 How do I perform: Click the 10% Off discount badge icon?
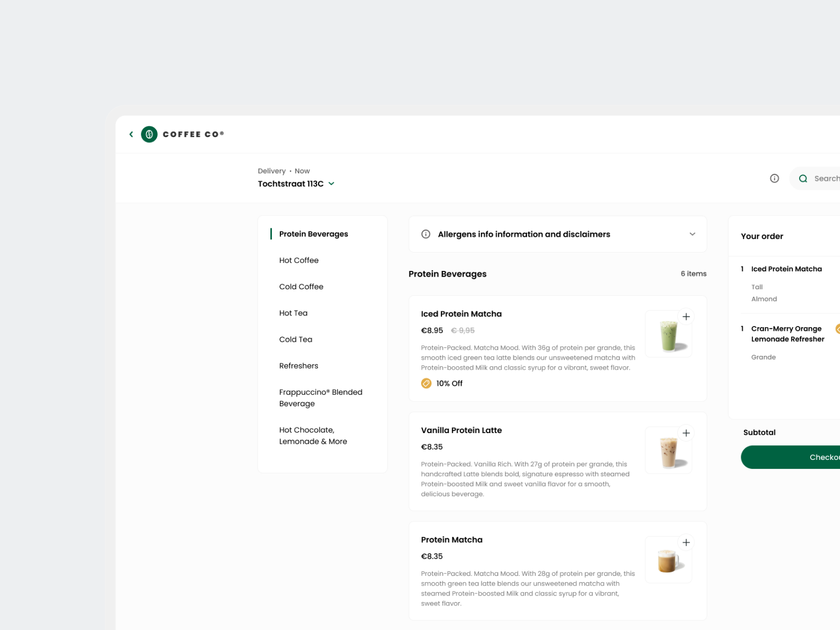coord(427,383)
